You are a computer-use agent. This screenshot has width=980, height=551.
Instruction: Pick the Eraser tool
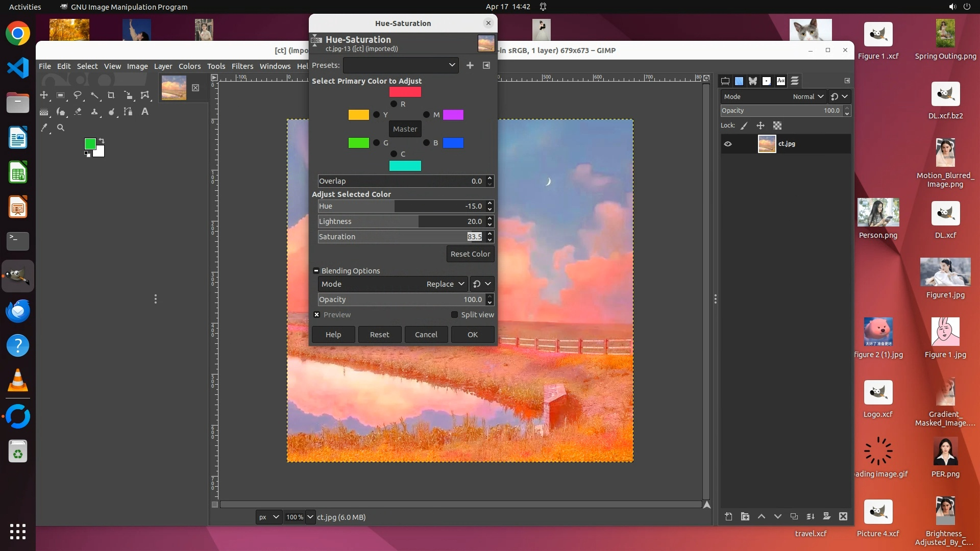[x=78, y=112]
